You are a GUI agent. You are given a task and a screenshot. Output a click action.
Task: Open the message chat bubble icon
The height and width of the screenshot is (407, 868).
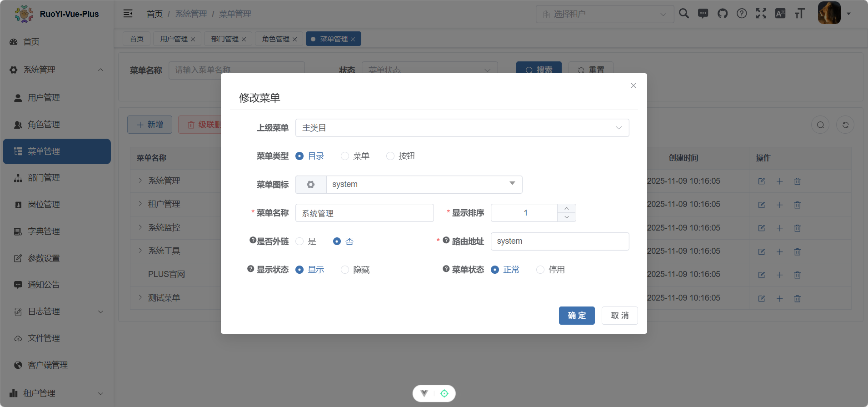703,14
